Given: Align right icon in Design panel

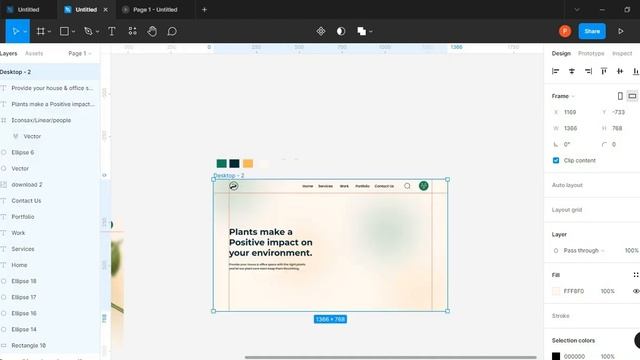Looking at the screenshot, I should (588, 71).
